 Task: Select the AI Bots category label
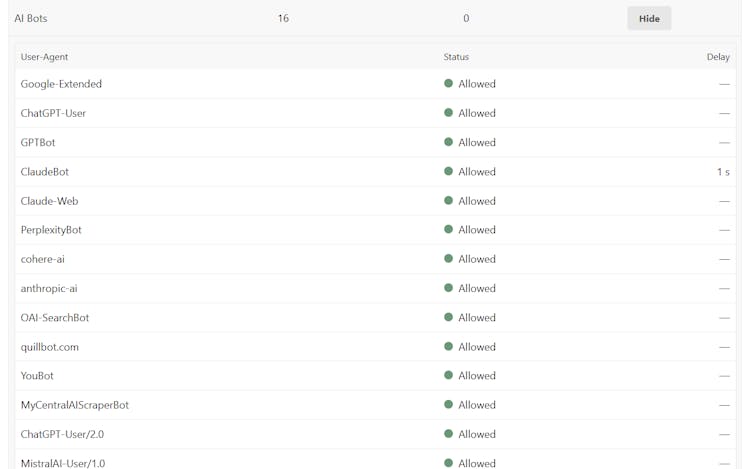tap(31, 18)
